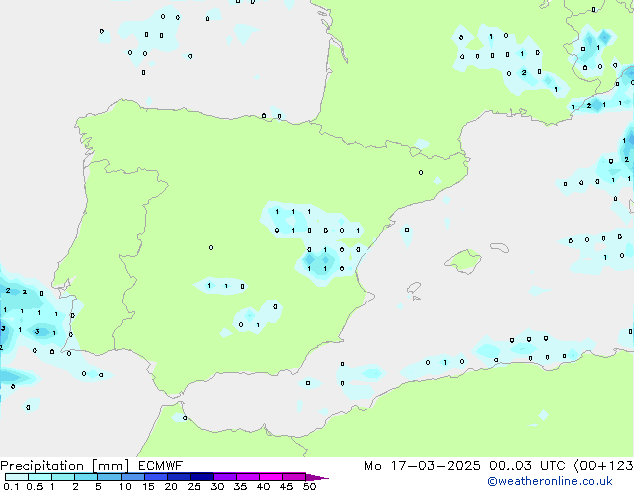Pick the legend swatch between 0.1 and 0.5
The width and height of the screenshot is (634, 490).
coord(17,477)
